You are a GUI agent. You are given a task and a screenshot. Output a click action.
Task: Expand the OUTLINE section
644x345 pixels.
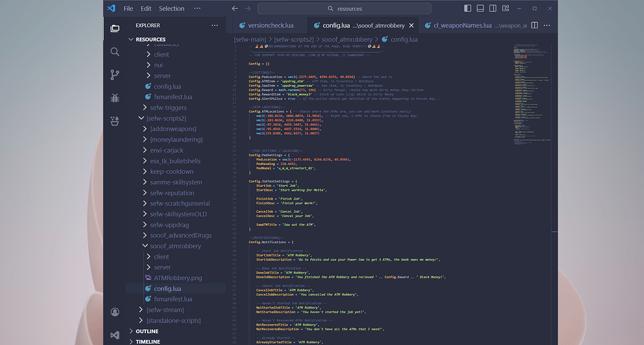tap(147, 331)
